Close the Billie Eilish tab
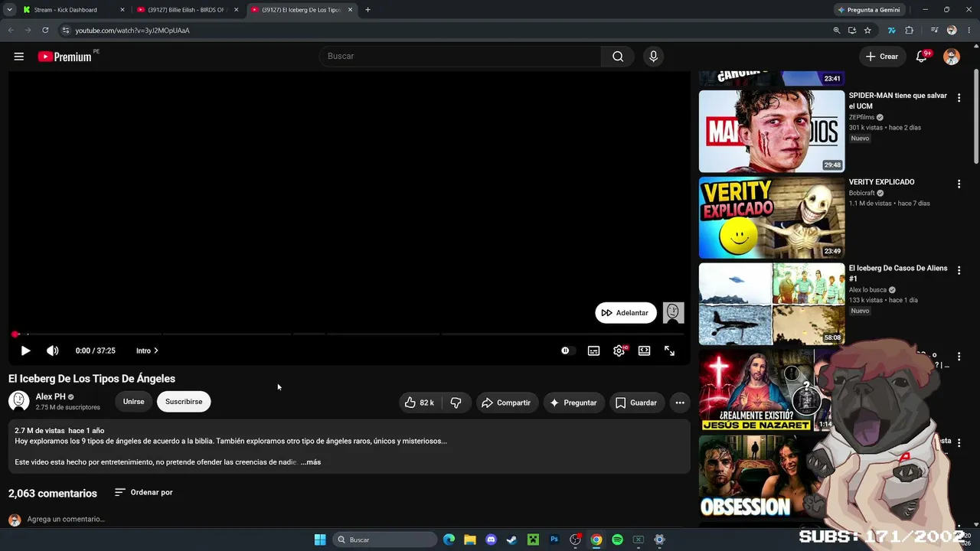This screenshot has width=980, height=551. tap(236, 10)
